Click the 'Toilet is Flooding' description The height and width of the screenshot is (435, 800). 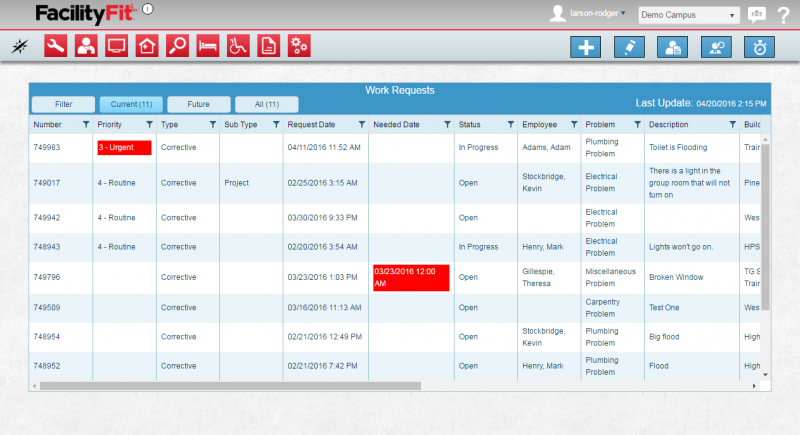click(678, 147)
